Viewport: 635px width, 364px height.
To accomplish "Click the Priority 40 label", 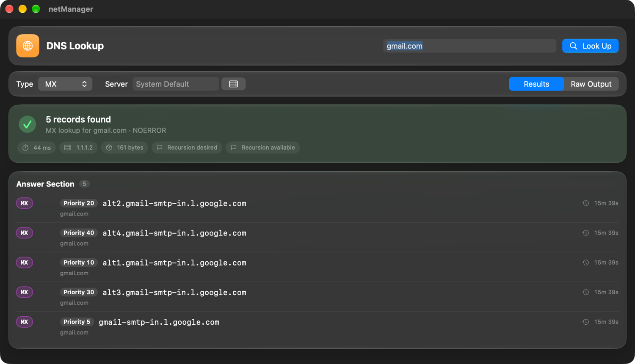I will coord(79,233).
